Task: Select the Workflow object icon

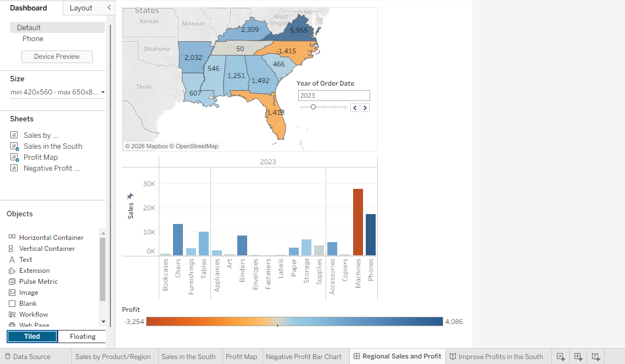Action: click(12, 315)
